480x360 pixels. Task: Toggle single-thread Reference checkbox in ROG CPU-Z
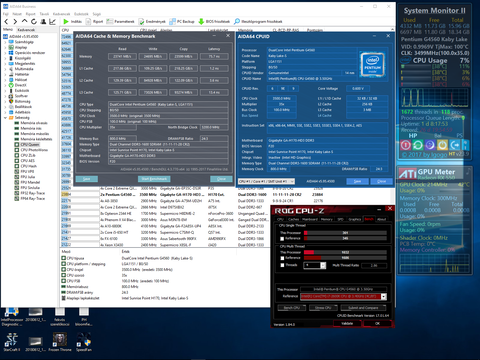pos(282,238)
